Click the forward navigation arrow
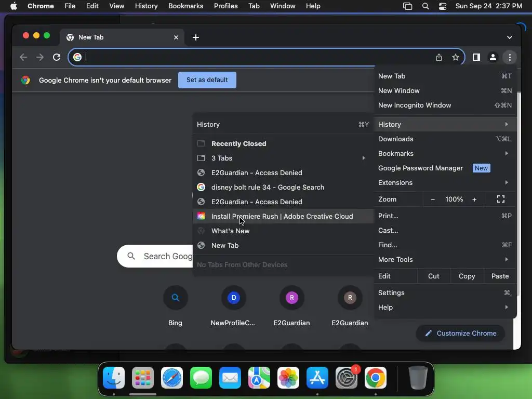 [x=40, y=57]
